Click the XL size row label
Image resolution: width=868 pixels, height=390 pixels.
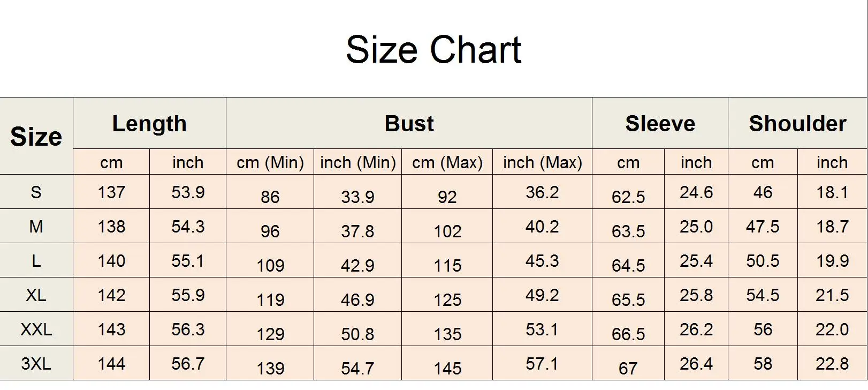(36, 295)
